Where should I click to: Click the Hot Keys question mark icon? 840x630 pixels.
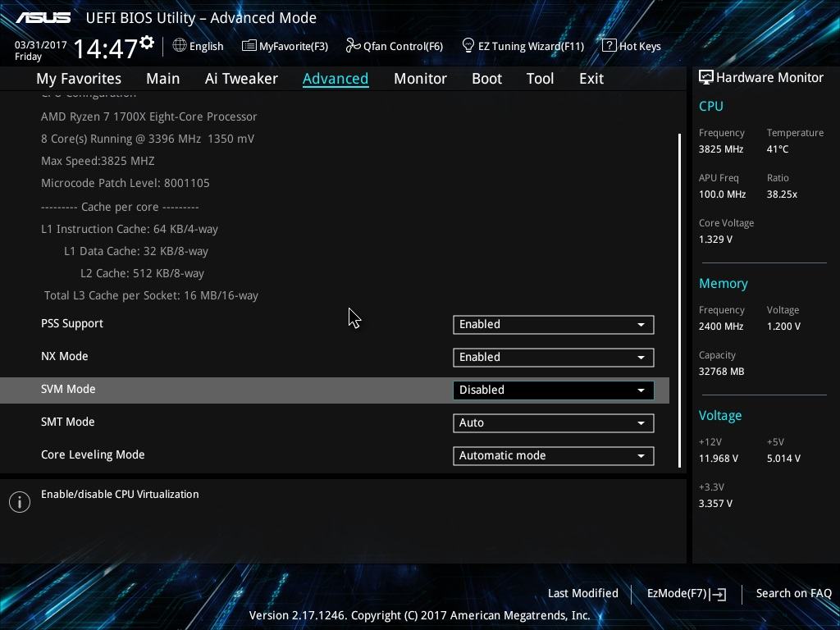coord(609,46)
